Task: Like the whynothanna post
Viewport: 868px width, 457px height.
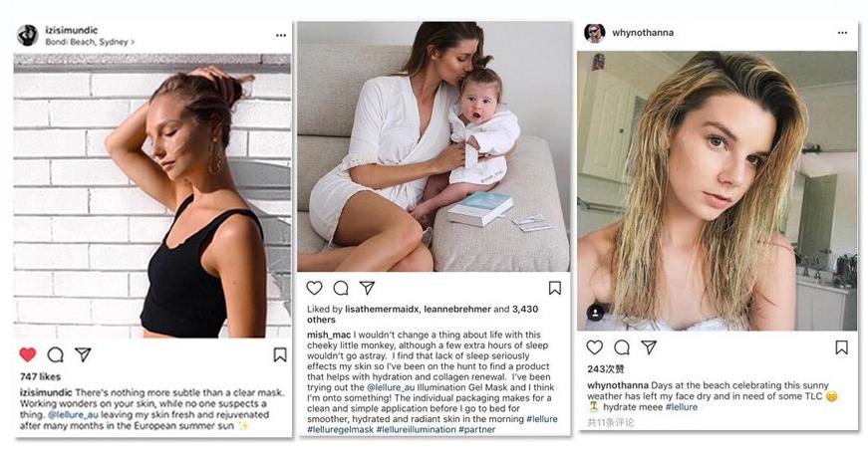Action: click(595, 346)
